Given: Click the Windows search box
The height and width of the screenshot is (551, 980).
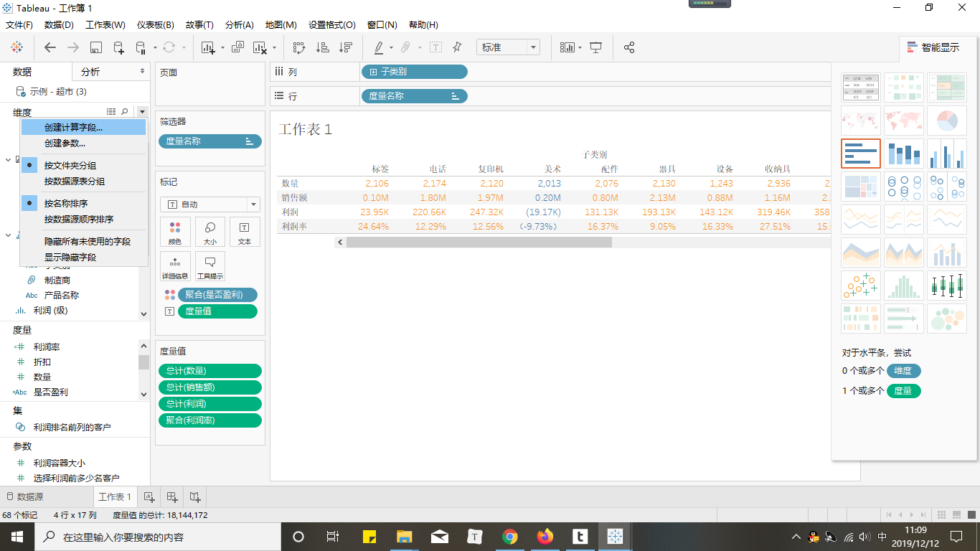Looking at the screenshot, I should (x=158, y=537).
